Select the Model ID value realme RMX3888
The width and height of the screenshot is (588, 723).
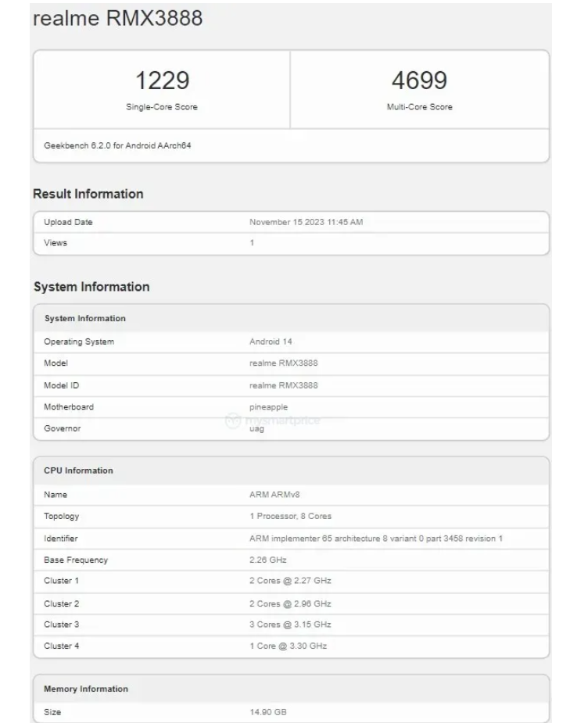284,385
